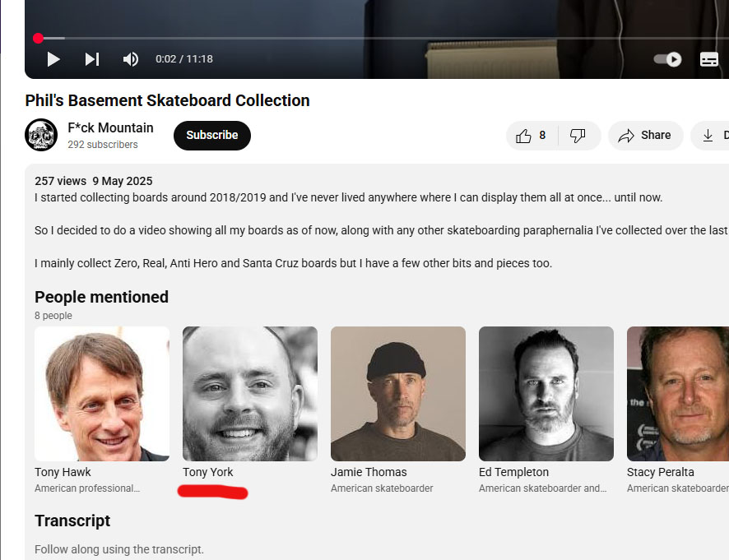Dislike the video with thumbs down

(x=578, y=136)
